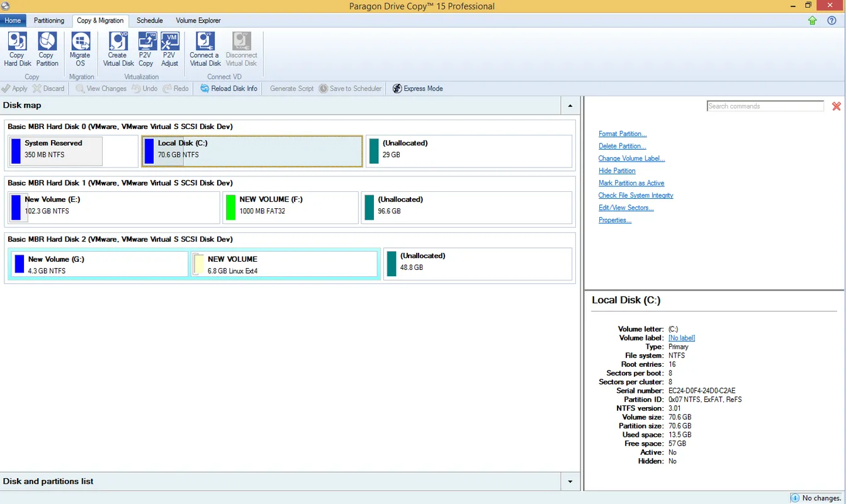
Task: Open the Volume Explorer tab
Action: 198,20
